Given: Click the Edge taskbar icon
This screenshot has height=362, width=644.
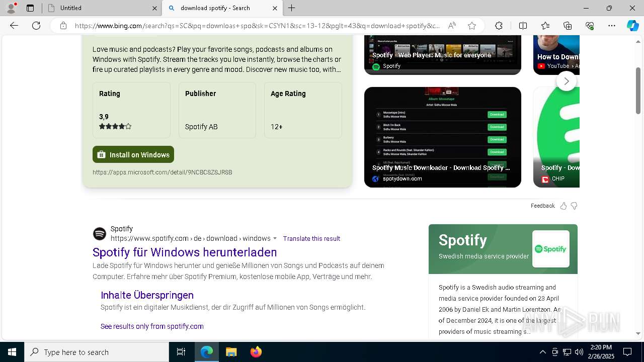Looking at the screenshot, I should click(x=207, y=352).
